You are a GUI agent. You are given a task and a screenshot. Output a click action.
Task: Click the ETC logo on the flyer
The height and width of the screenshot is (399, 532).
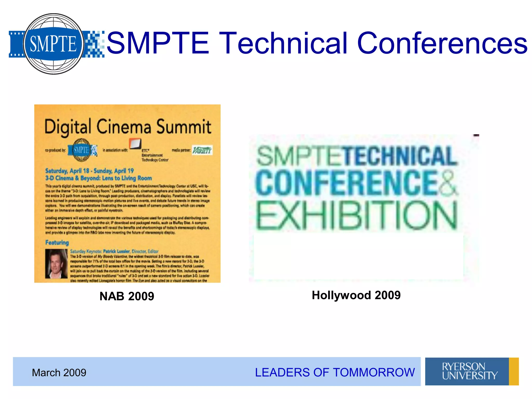[x=135, y=144]
